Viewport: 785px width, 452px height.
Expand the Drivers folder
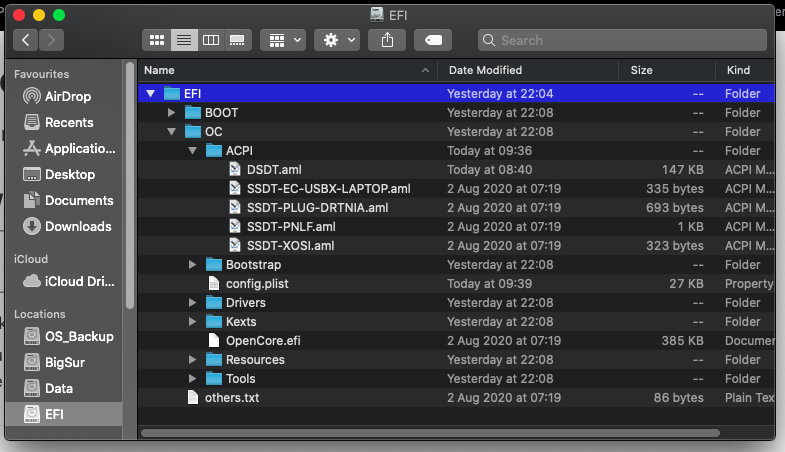point(192,303)
